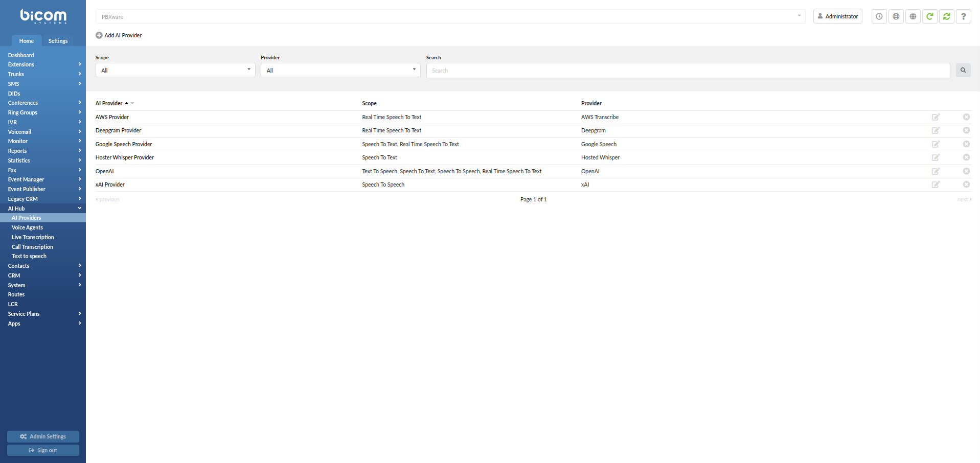This screenshot has height=463, width=980.
Task: Delete the OpenAI provider row
Action: pyautogui.click(x=966, y=171)
